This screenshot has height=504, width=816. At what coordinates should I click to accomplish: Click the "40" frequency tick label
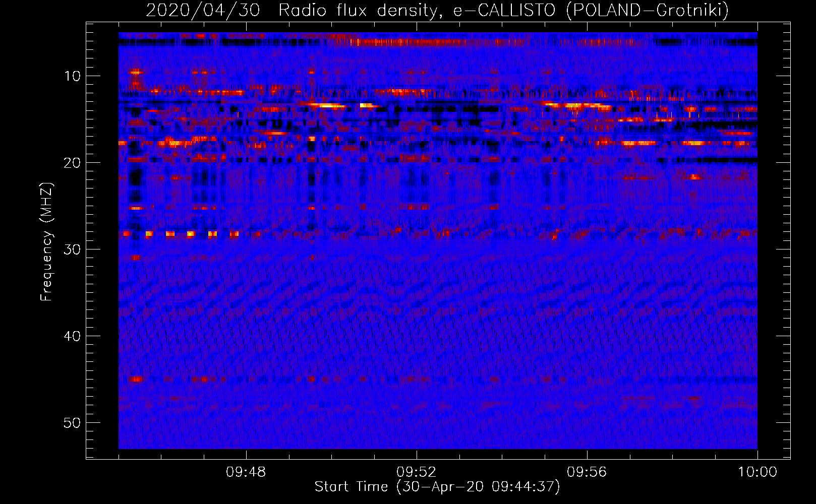point(72,336)
